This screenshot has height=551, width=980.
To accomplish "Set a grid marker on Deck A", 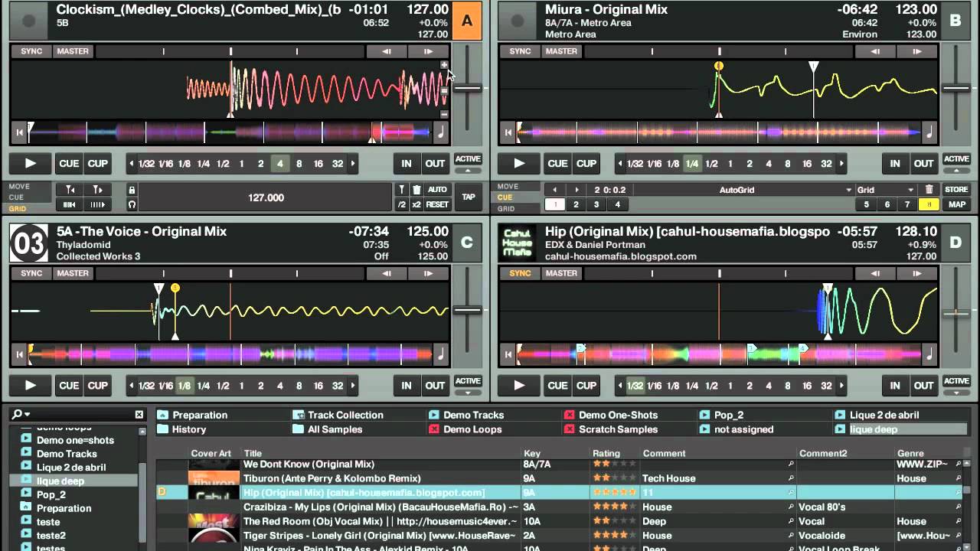I will 401,190.
